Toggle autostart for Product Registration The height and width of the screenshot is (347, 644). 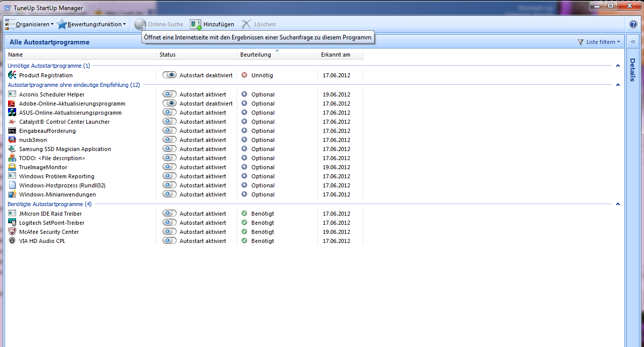(170, 75)
